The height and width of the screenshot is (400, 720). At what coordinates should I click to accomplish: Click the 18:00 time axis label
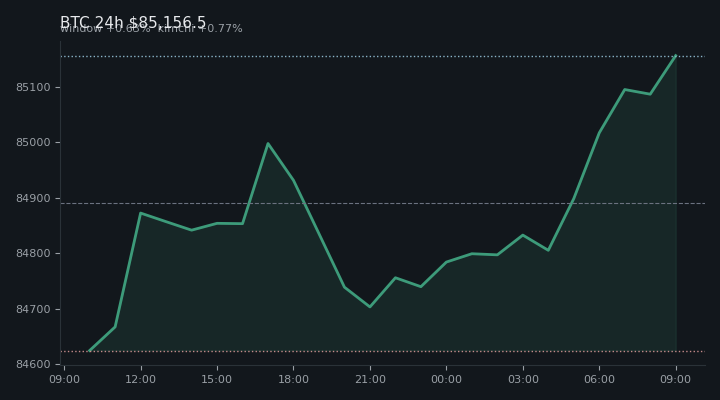[x=293, y=379]
